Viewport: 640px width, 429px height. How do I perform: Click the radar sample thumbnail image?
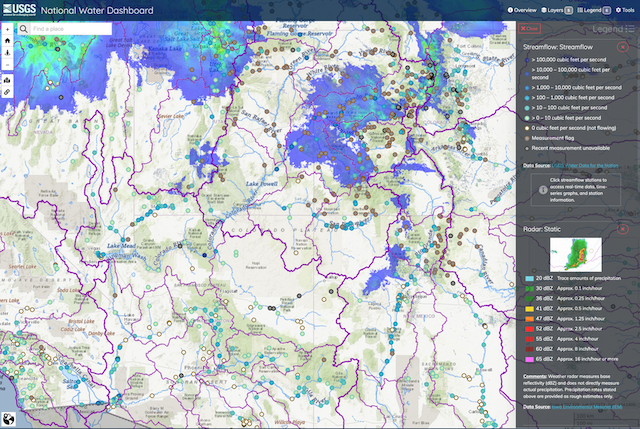[x=576, y=255]
